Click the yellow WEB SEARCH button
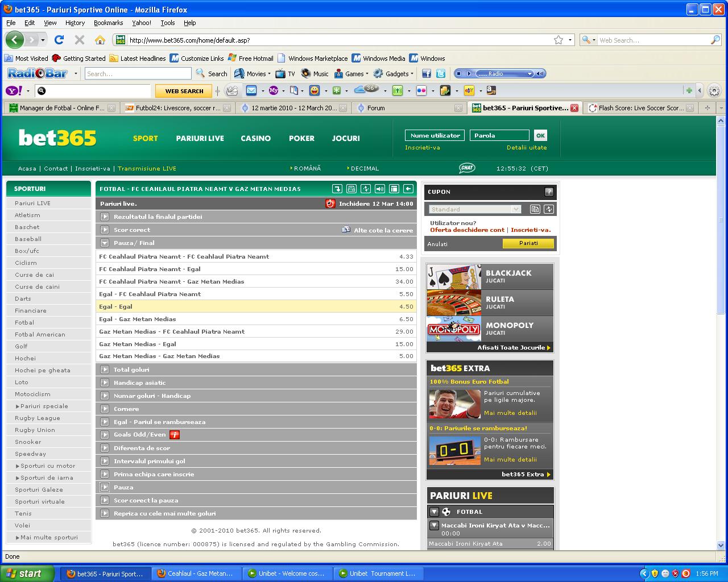This screenshot has height=582, width=728. (x=184, y=91)
